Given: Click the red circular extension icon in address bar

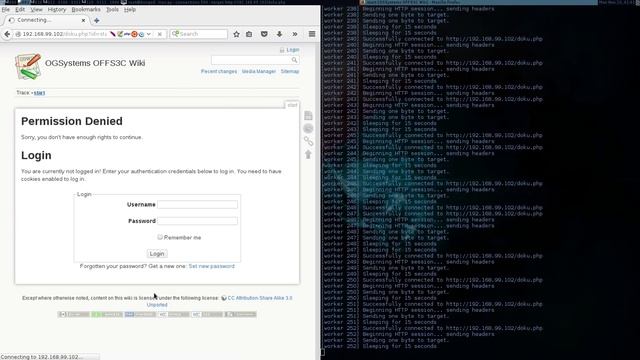Looking at the screenshot, I should click(134, 34).
